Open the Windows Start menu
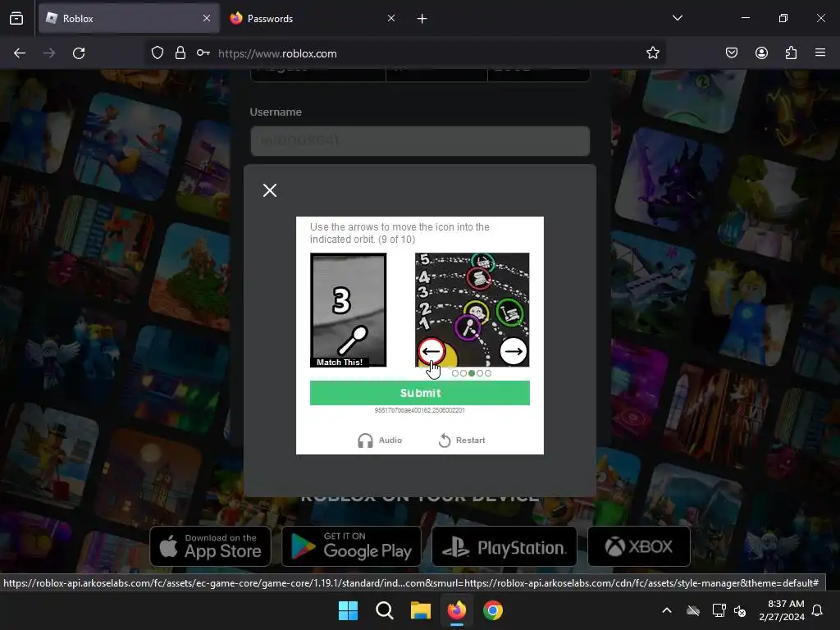 pos(348,610)
